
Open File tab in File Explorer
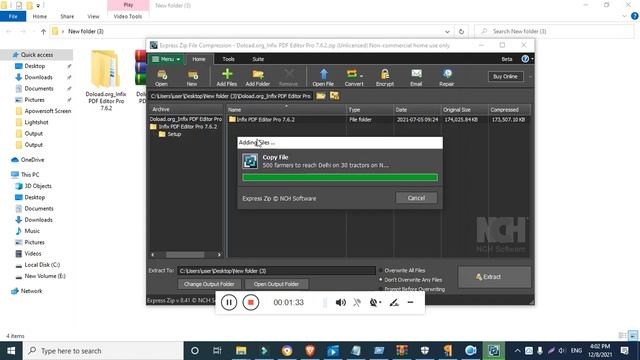13,16
